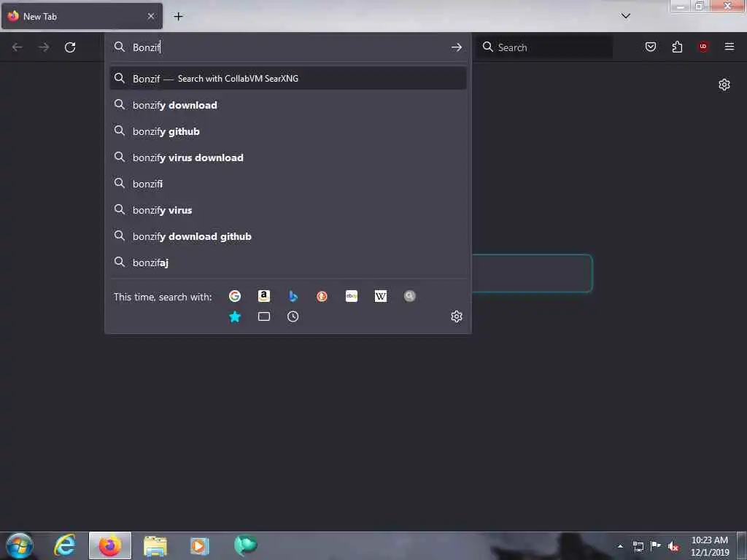Personalize New Tab with the page gear icon
Viewport: 747px width, 560px height.
click(724, 85)
